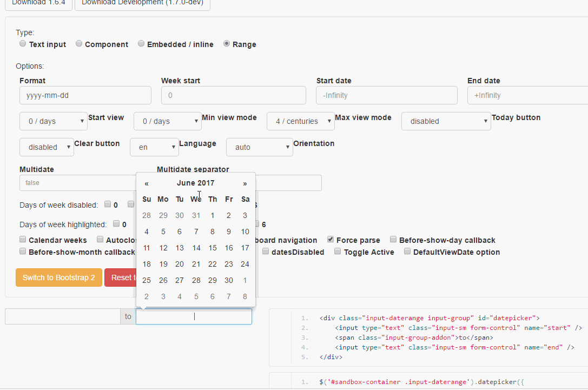
Task: Select the Component type radio button
Action: (78, 43)
